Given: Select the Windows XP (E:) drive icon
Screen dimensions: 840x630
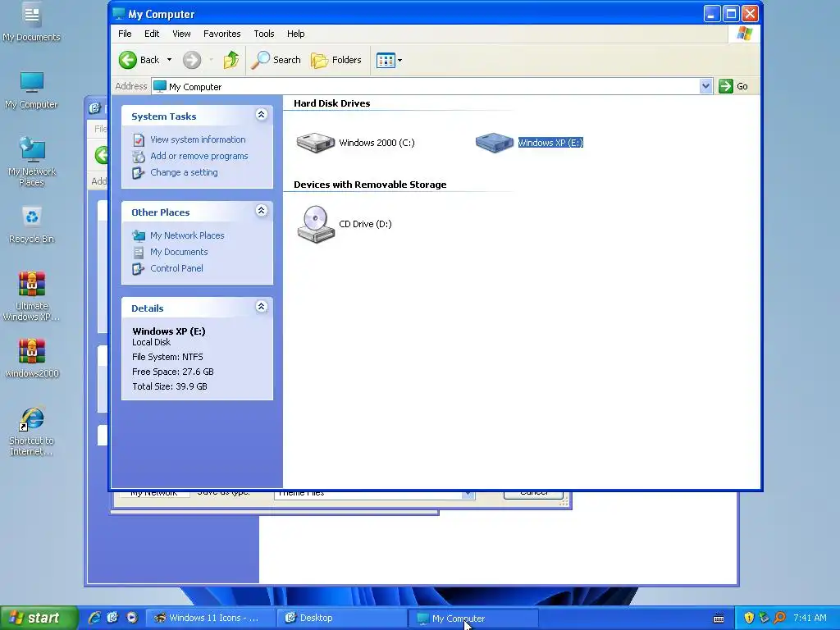Looking at the screenshot, I should [495, 143].
